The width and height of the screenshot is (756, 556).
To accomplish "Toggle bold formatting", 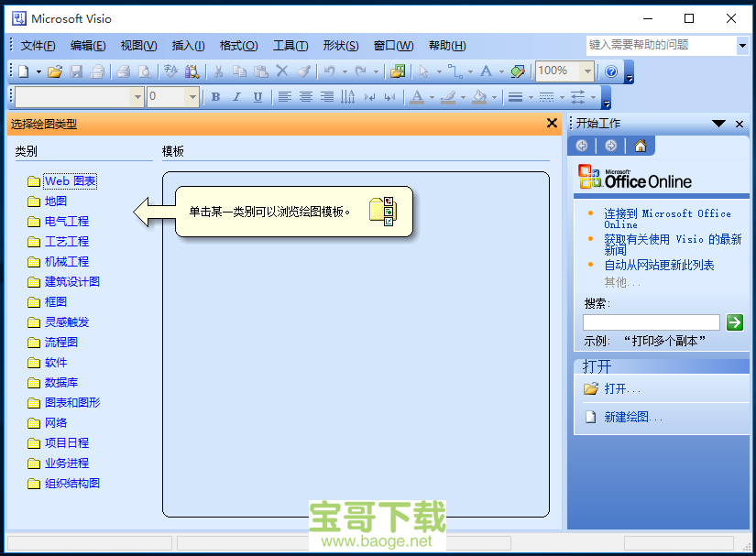I will pyautogui.click(x=214, y=96).
